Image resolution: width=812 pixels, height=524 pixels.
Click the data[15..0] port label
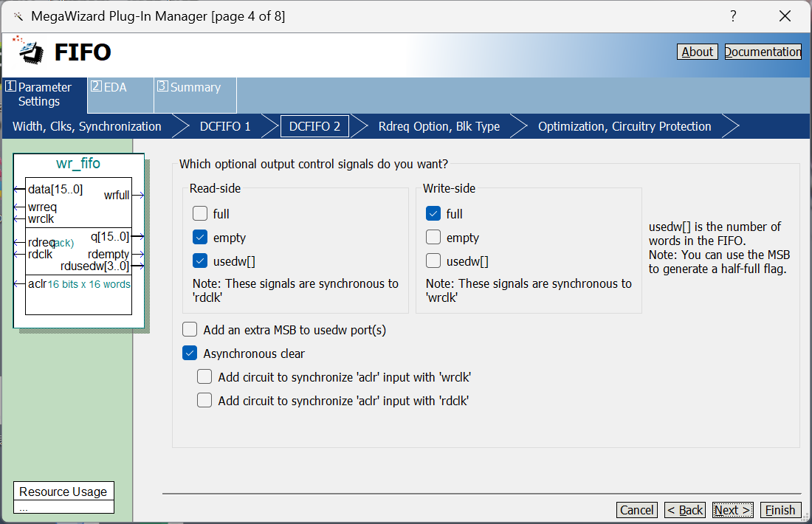55,189
